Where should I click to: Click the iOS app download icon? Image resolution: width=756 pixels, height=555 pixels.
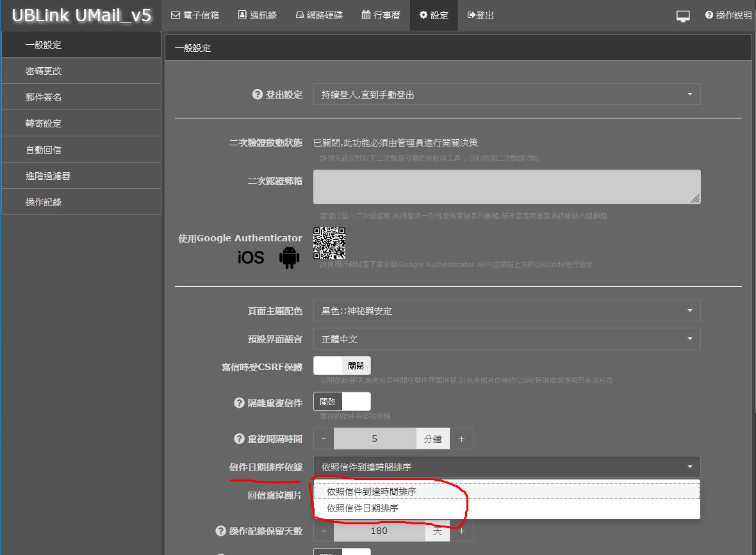251,257
